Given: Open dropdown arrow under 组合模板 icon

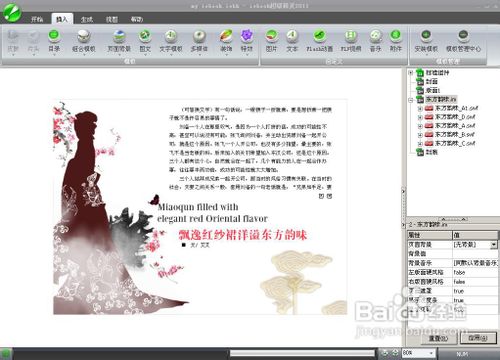Looking at the screenshot, I should point(84,55).
